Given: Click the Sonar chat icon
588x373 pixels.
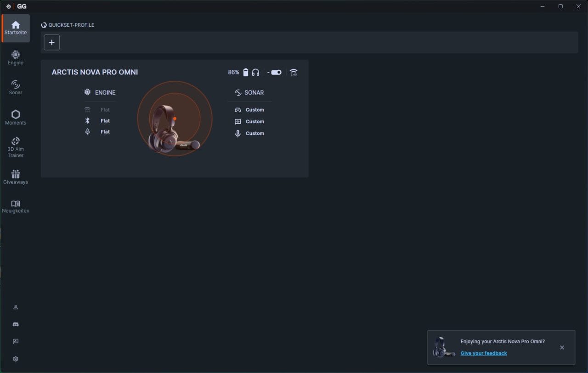Looking at the screenshot, I should [x=238, y=121].
